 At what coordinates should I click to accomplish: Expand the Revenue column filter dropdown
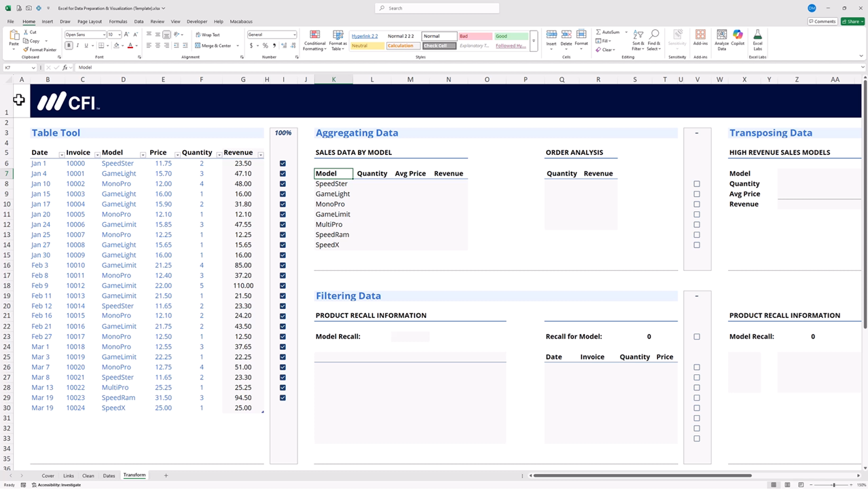pyautogui.click(x=260, y=154)
